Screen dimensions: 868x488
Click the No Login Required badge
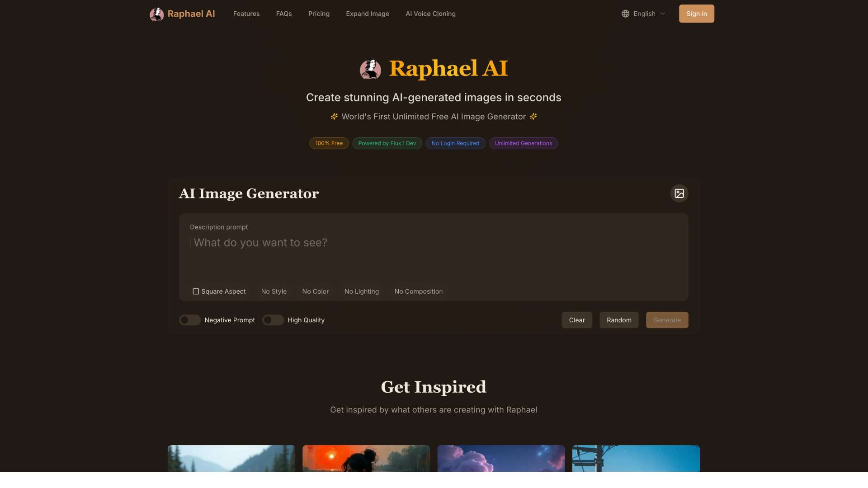[x=455, y=143]
